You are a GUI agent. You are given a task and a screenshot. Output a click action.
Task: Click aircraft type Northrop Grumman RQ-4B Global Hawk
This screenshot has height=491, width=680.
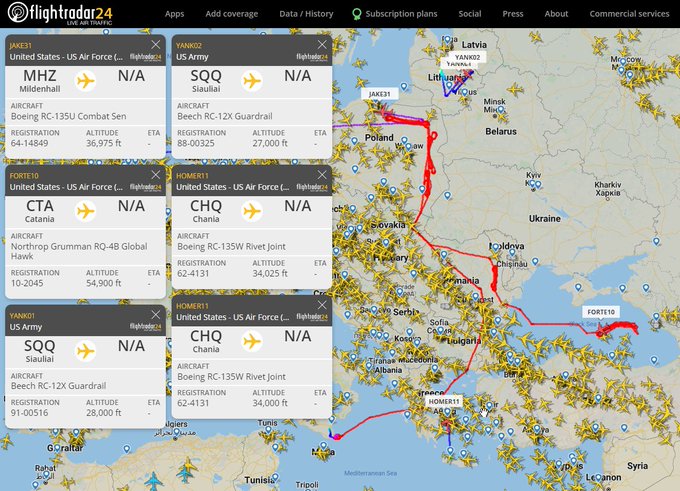79,251
